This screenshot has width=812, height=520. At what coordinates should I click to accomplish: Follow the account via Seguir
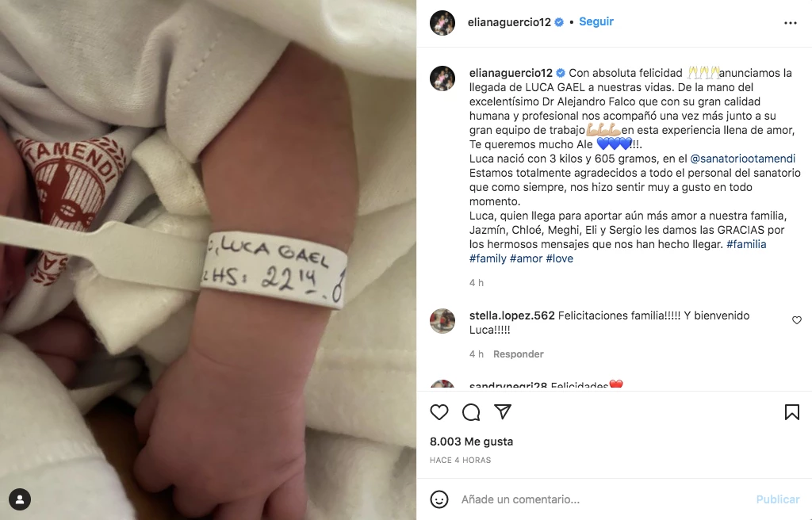(596, 21)
